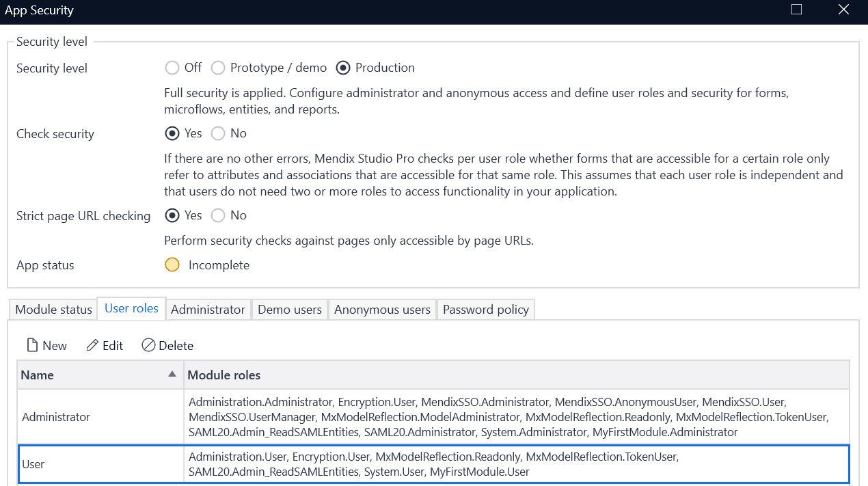
Task: Click the Module roles column header
Action: (224, 375)
